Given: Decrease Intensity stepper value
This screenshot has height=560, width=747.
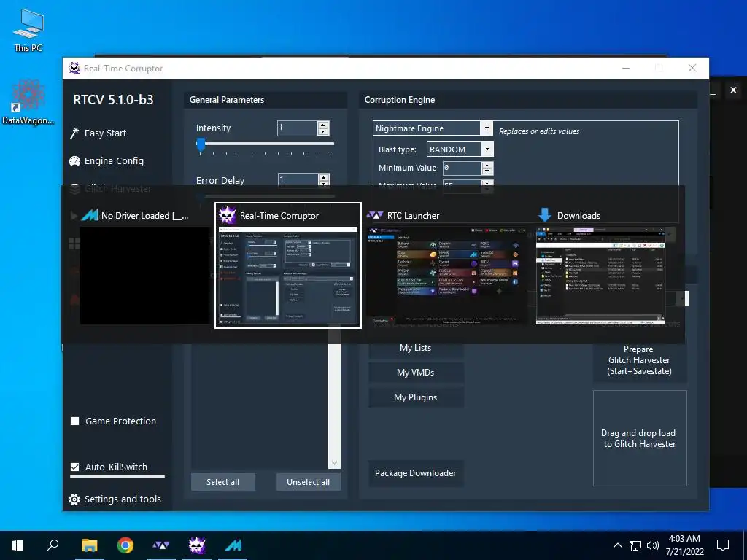Looking at the screenshot, I should [x=323, y=131].
